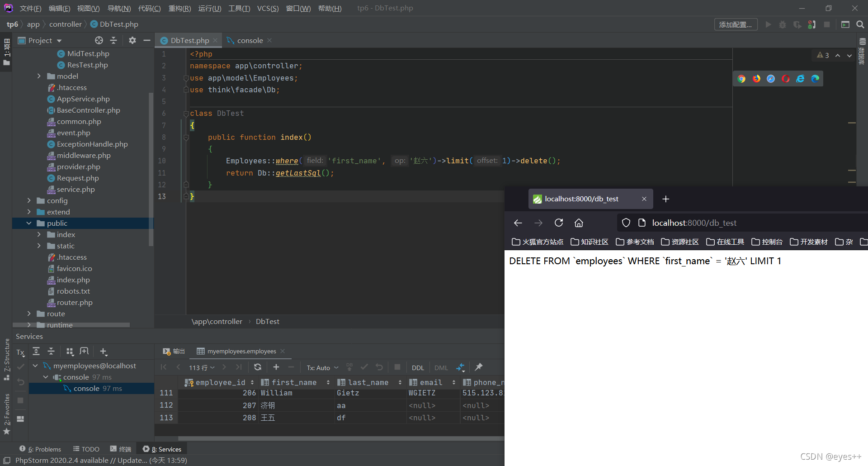Click the Firefox address bar URL
This screenshot has height=466, width=868.
point(694,223)
